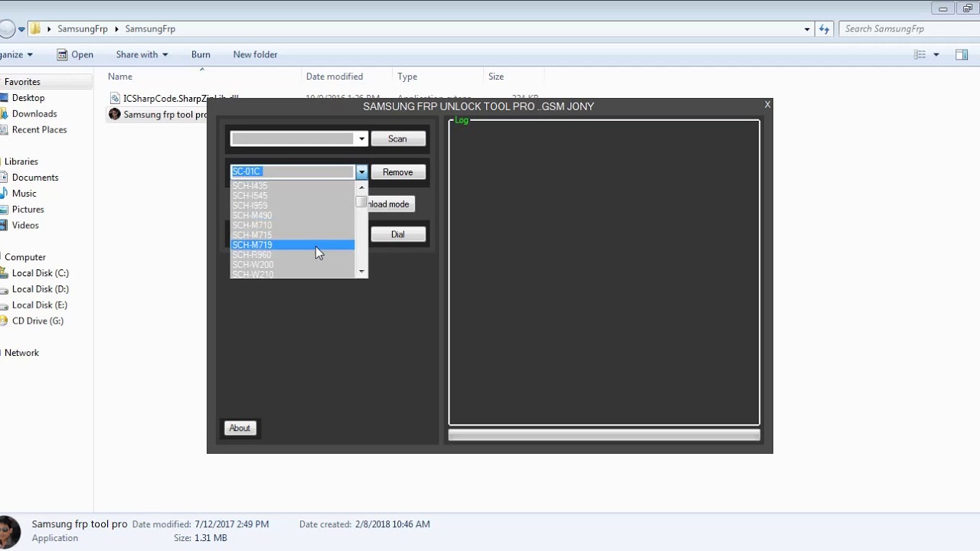Viewport: 980px width, 551px height.
Task: Open the change view options dropdown arrow
Action: [936, 54]
